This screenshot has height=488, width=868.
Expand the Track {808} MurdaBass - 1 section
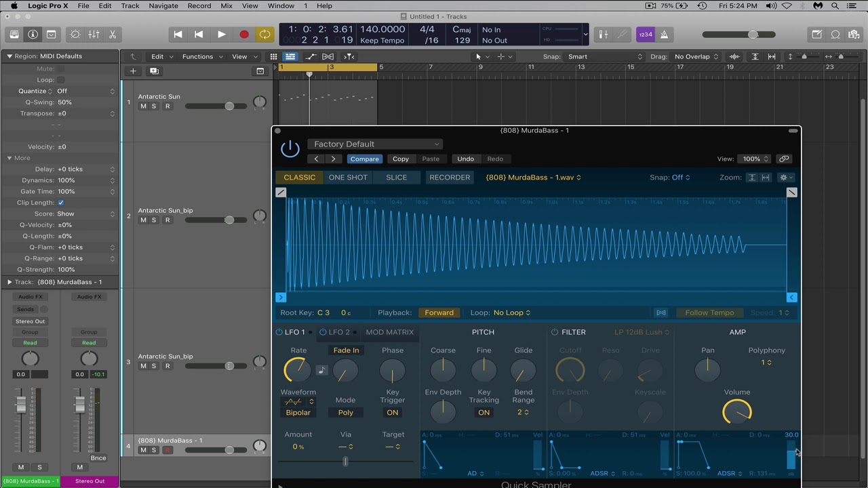coord(9,282)
